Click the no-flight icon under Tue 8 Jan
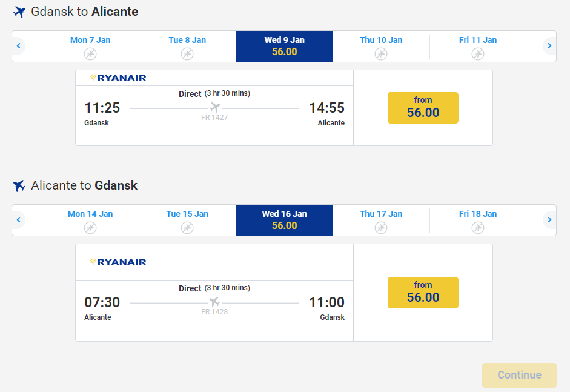This screenshot has width=570, height=392. tap(187, 54)
